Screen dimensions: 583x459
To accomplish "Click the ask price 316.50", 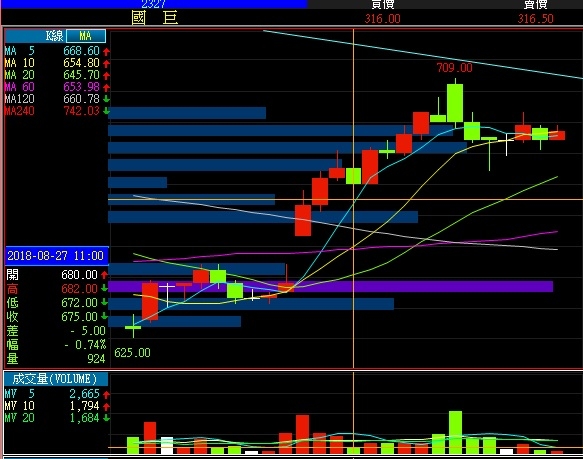I will click(x=536, y=19).
